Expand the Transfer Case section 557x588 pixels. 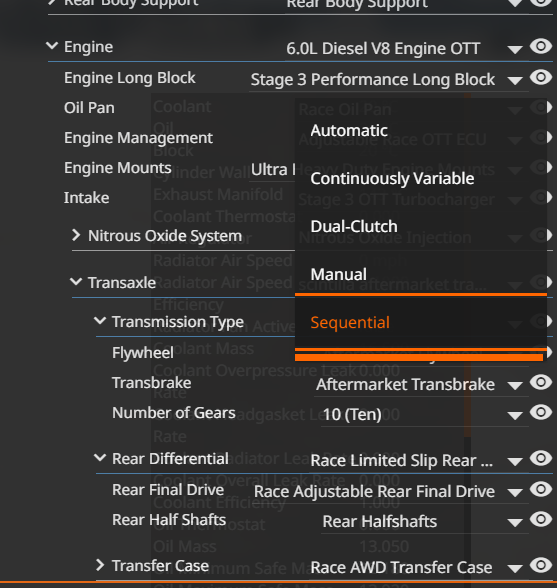click(x=100, y=565)
